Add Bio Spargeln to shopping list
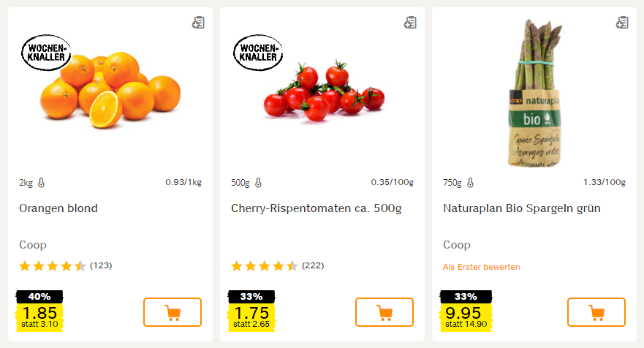Viewport: 644px width, 348px height. click(x=622, y=23)
